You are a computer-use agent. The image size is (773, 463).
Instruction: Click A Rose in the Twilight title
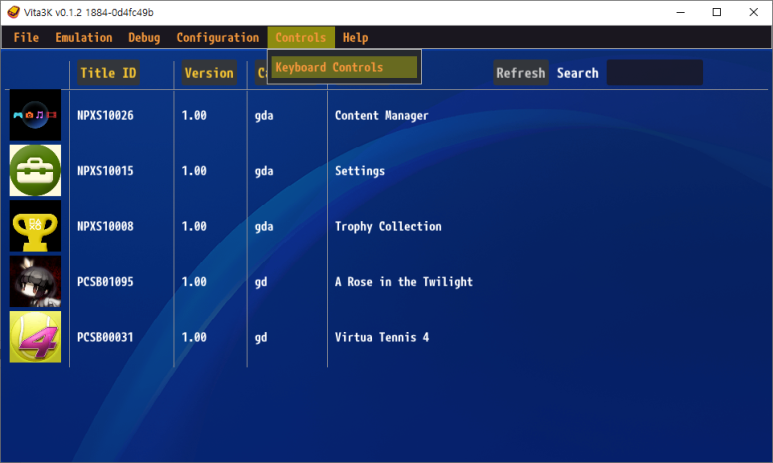point(404,282)
